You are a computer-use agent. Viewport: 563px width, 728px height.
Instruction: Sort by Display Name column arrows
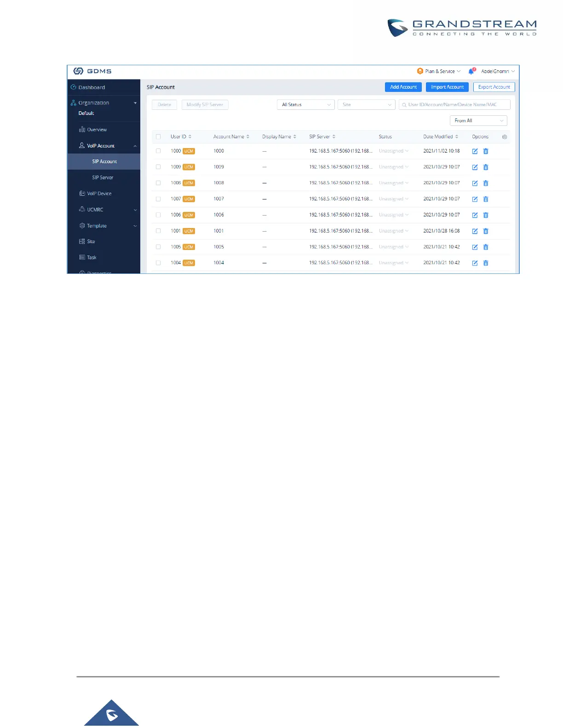point(295,137)
